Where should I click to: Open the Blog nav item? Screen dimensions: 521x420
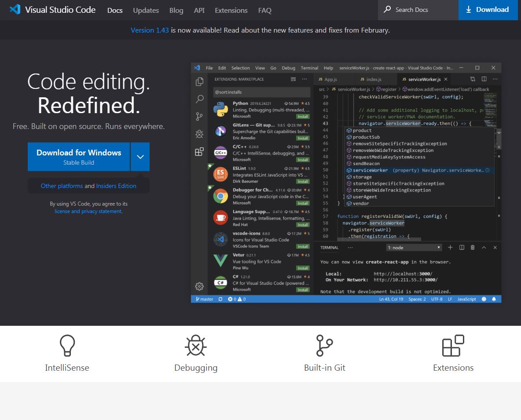(x=176, y=10)
